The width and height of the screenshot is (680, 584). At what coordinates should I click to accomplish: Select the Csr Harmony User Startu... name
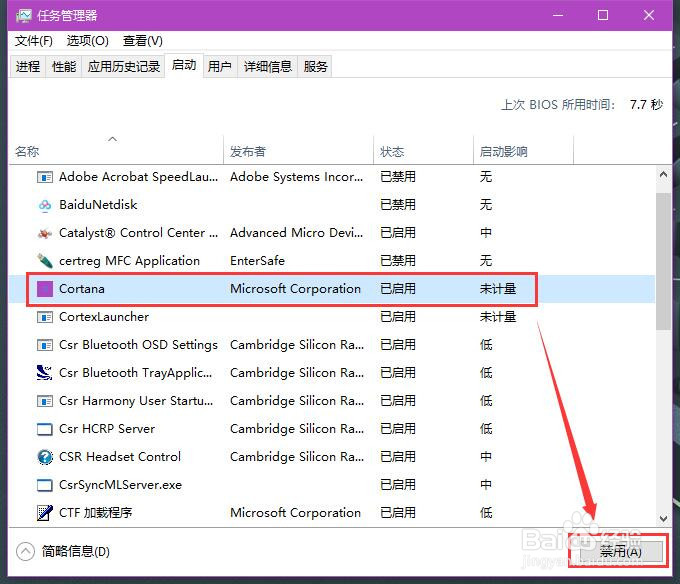point(136,401)
